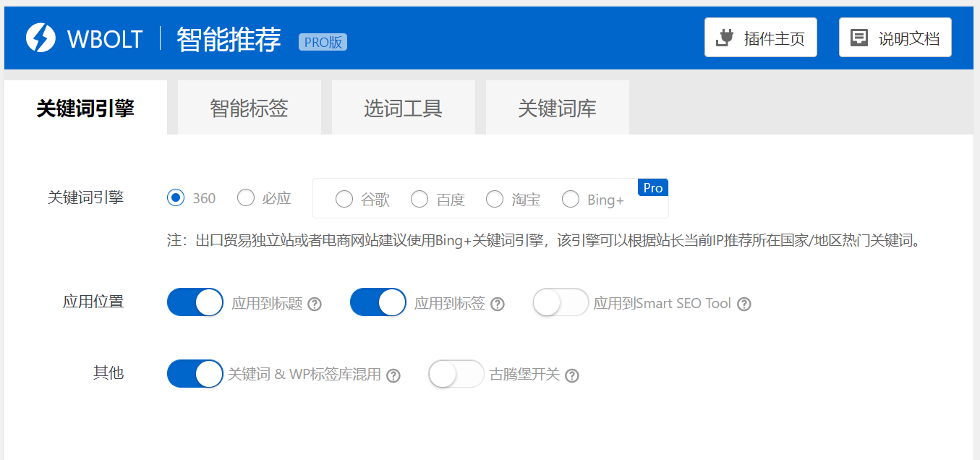
Task: Select the 淘宝 keyword engine radio
Action: tap(495, 199)
